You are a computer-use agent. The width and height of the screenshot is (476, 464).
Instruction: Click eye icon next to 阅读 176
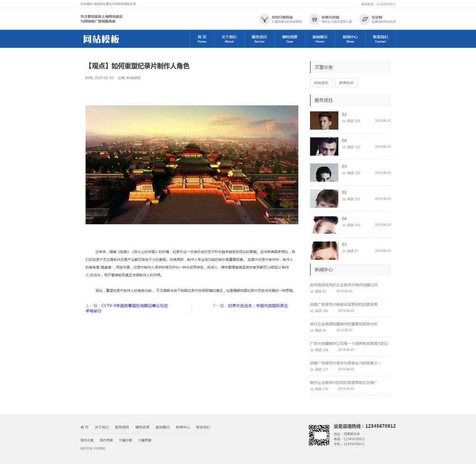[x=312, y=389]
